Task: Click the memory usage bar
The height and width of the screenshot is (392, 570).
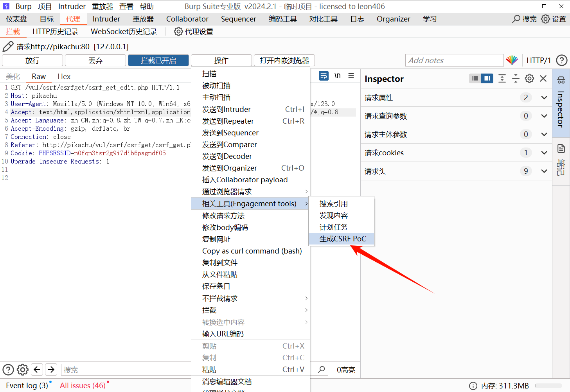Action: pyautogui.click(x=548, y=386)
